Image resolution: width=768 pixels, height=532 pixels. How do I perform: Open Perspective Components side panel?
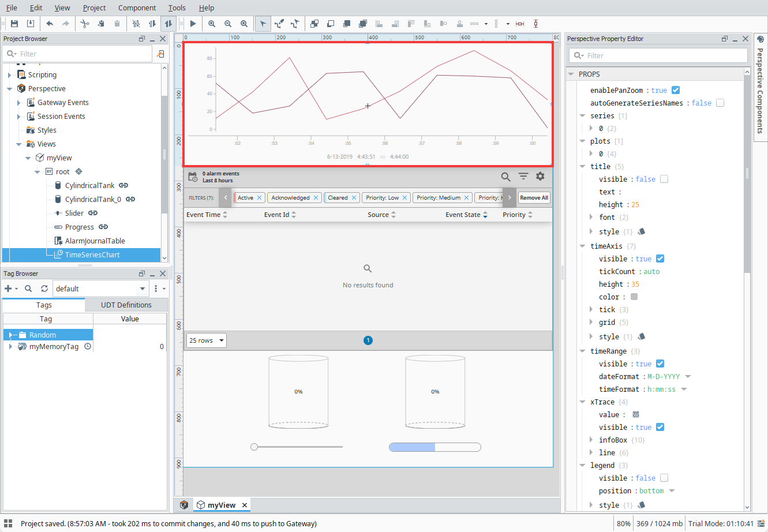pyautogui.click(x=760, y=87)
